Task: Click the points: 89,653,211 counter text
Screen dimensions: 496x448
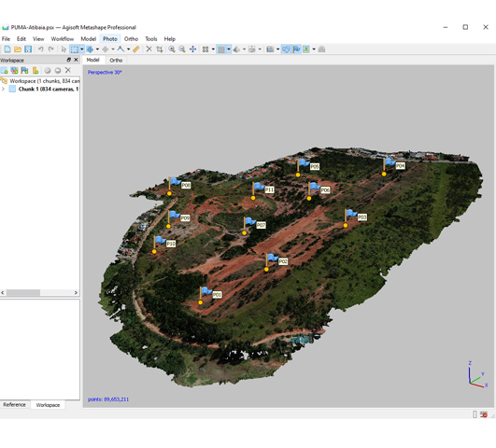Action: point(108,399)
